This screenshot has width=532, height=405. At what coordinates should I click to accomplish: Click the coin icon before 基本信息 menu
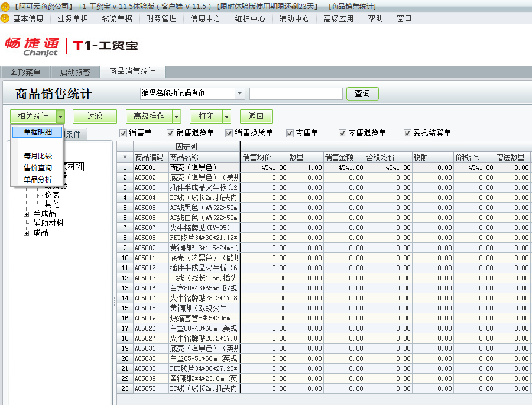(x=6, y=18)
